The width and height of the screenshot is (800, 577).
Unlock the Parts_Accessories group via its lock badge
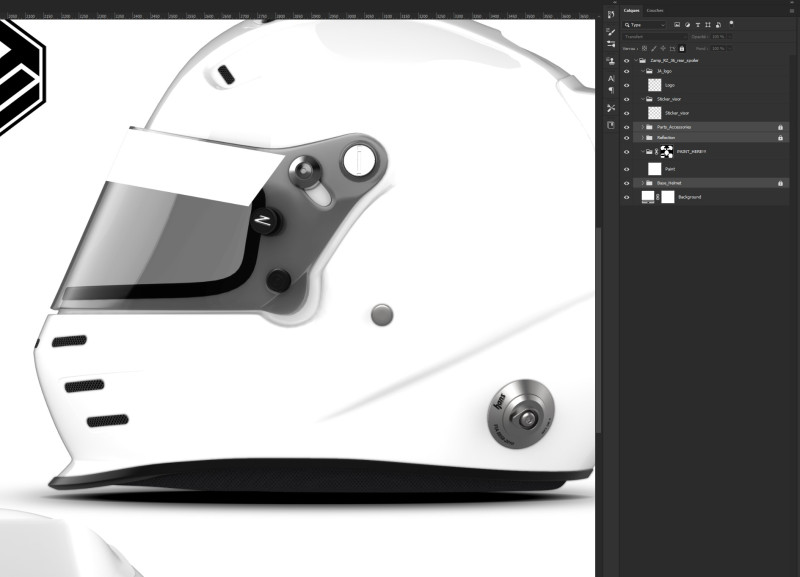click(780, 127)
